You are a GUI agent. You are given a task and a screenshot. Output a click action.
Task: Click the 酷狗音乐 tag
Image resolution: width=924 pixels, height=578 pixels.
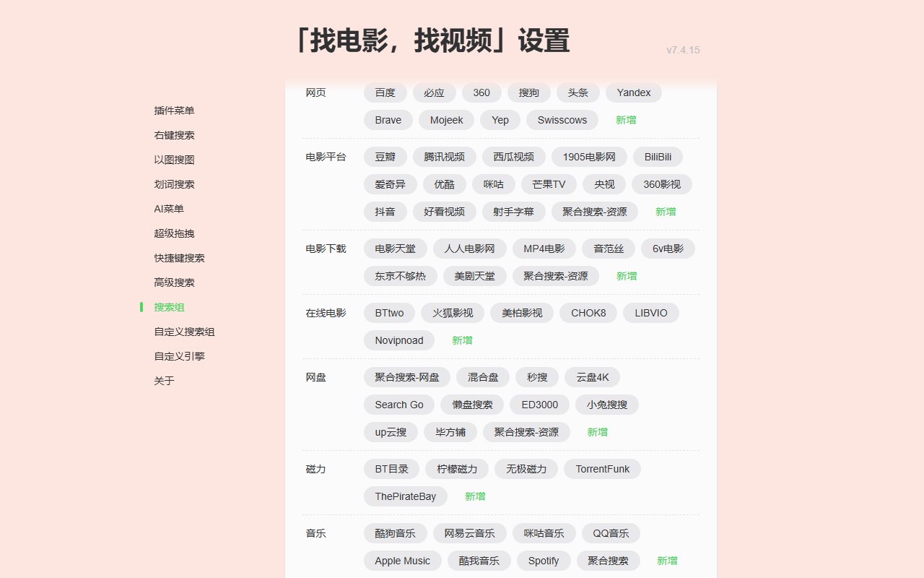396,533
